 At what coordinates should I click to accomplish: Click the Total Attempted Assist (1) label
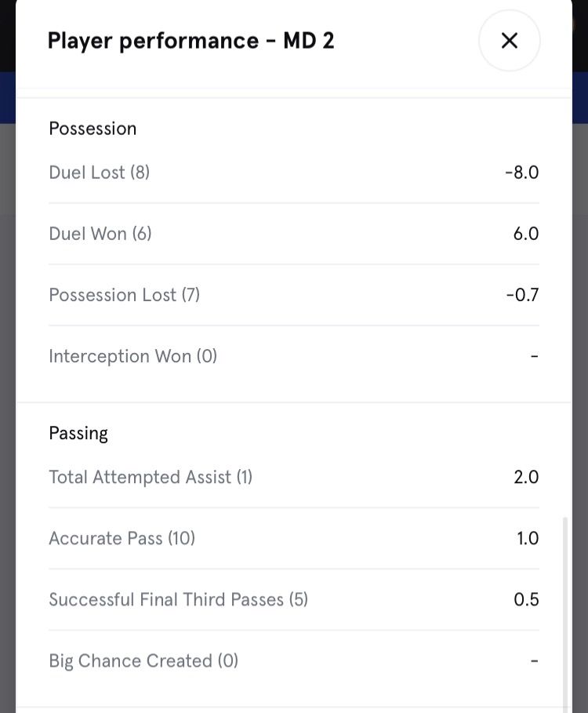(150, 477)
